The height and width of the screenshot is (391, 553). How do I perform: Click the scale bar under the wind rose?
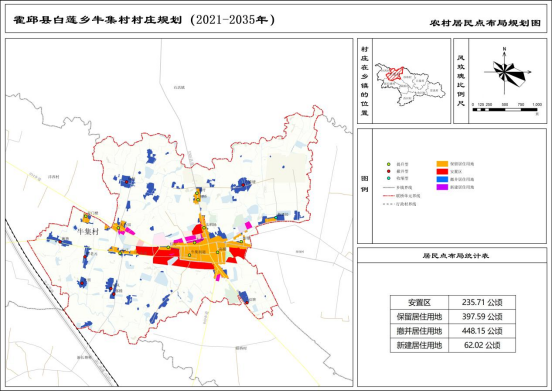tap(505, 110)
